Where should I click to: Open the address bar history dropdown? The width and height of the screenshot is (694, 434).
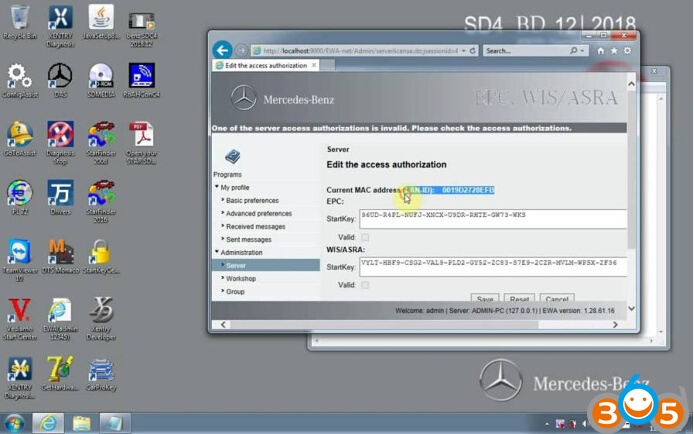(463, 51)
